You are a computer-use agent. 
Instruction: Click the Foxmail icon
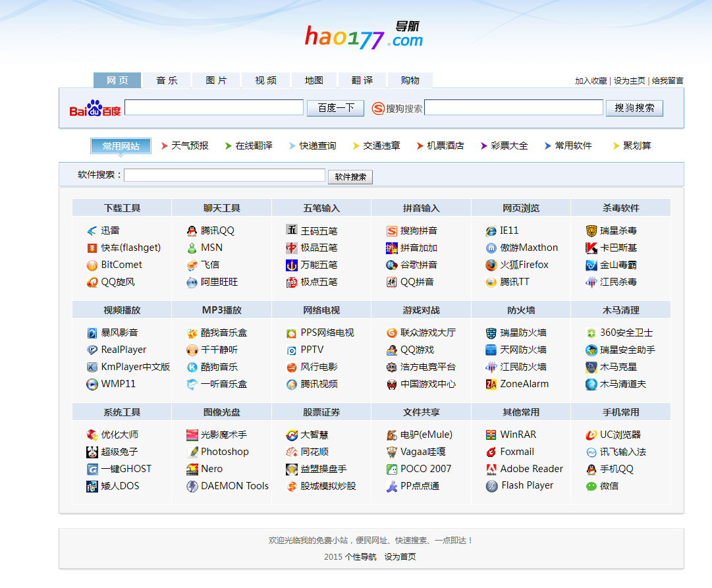491,452
